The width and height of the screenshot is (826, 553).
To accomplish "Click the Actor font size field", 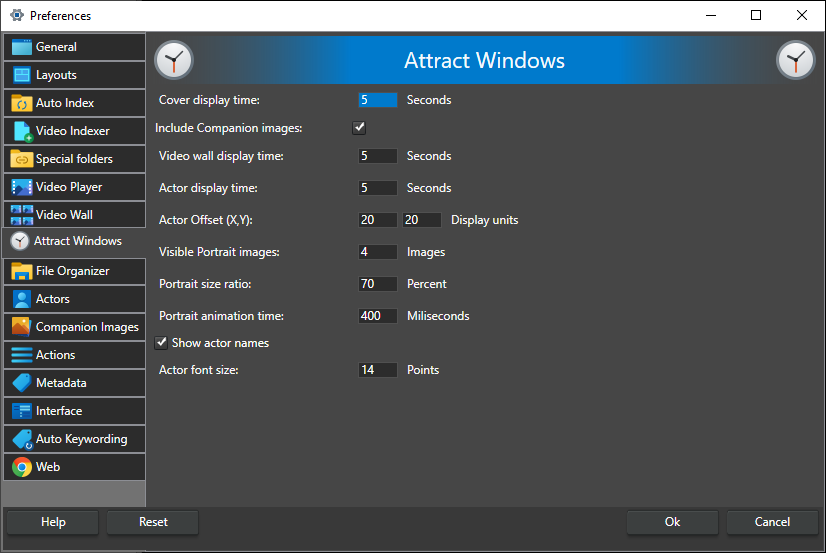I will pos(378,370).
